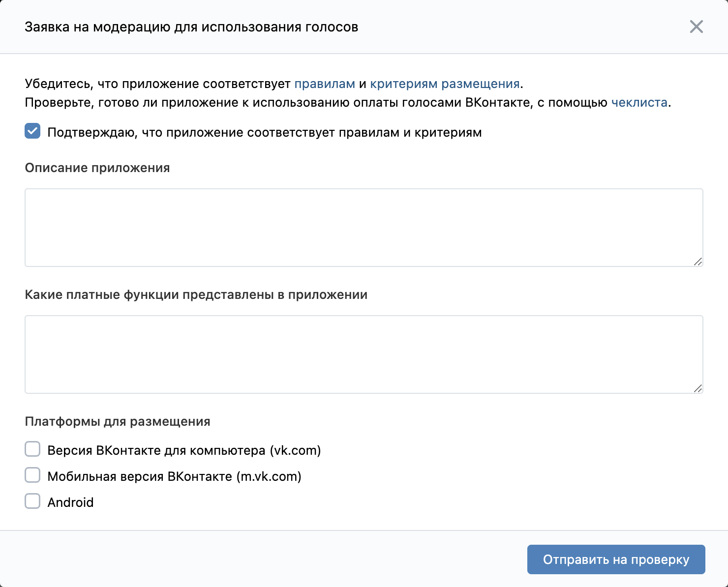Click inside the "Описание приложения" text area
Screen dimensions: 728x587
pyautogui.click(x=364, y=227)
